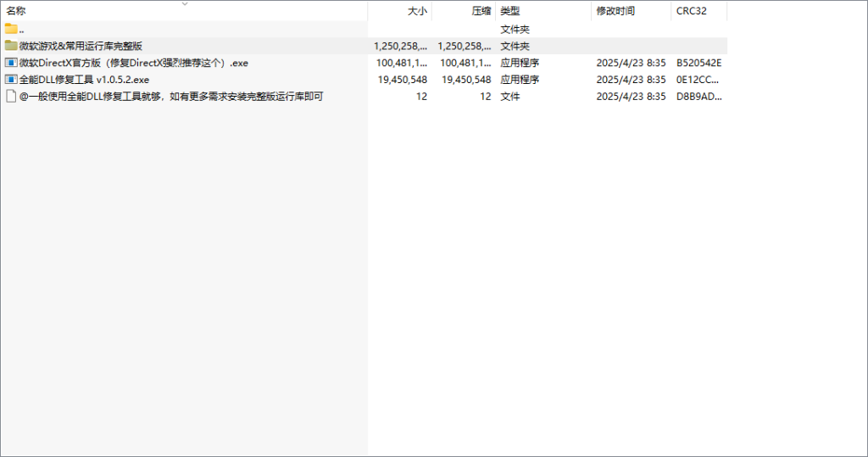
Task: Click date 2025/4/23 8:35 in @一般使用 row
Action: click(631, 97)
